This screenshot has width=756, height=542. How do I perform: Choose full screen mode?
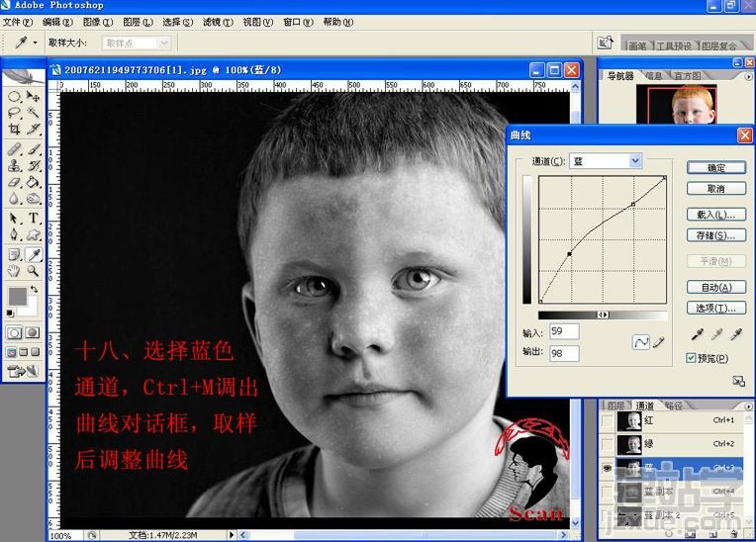pos(35,352)
